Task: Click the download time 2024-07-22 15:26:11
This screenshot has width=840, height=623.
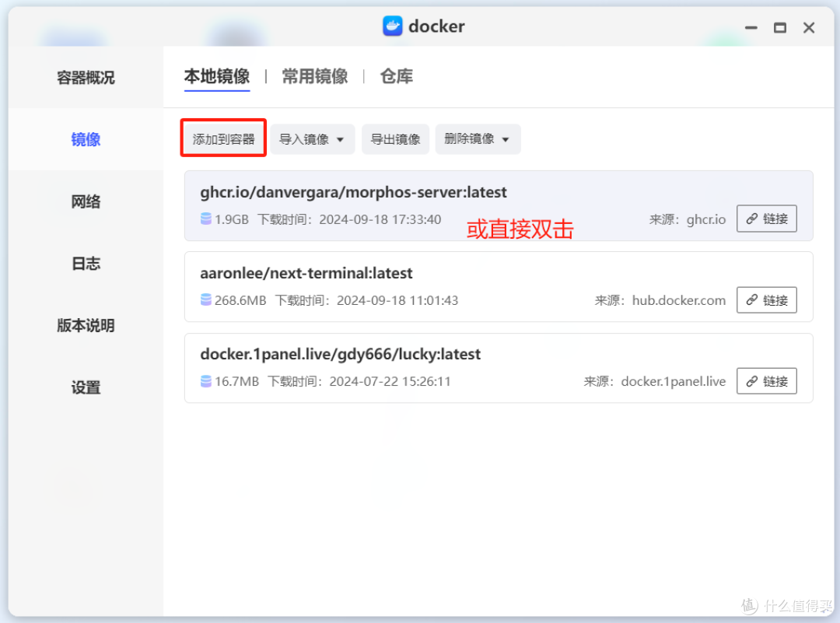Action: click(390, 381)
